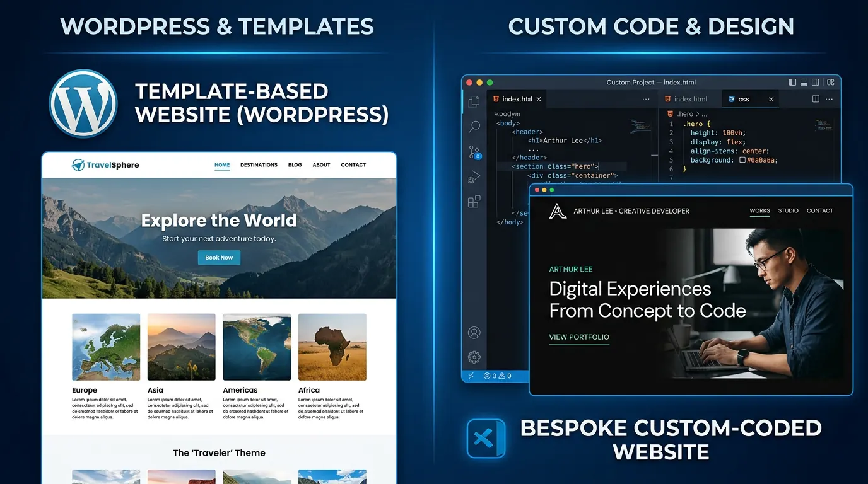Open the customize layout icon in title bar
Viewport: 868px width, 484px height.
coord(830,82)
